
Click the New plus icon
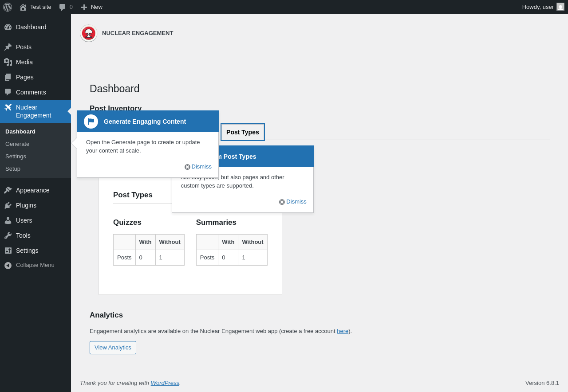84,7
